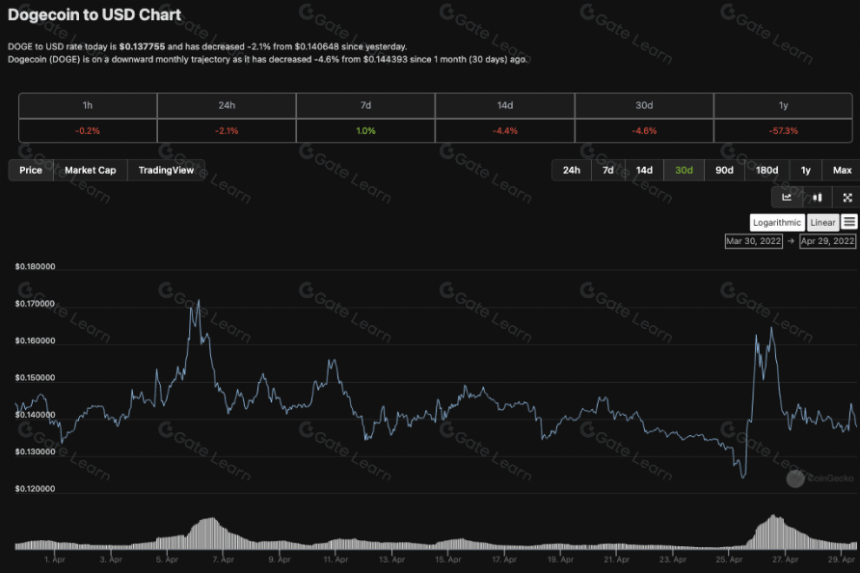Choose the 180d chart range

click(x=767, y=170)
